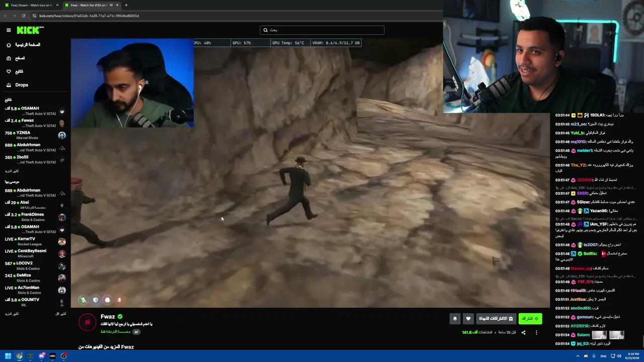Viewport: 644px width, 362px height.
Task: Open the Drops sidebar item
Action: click(x=22, y=85)
